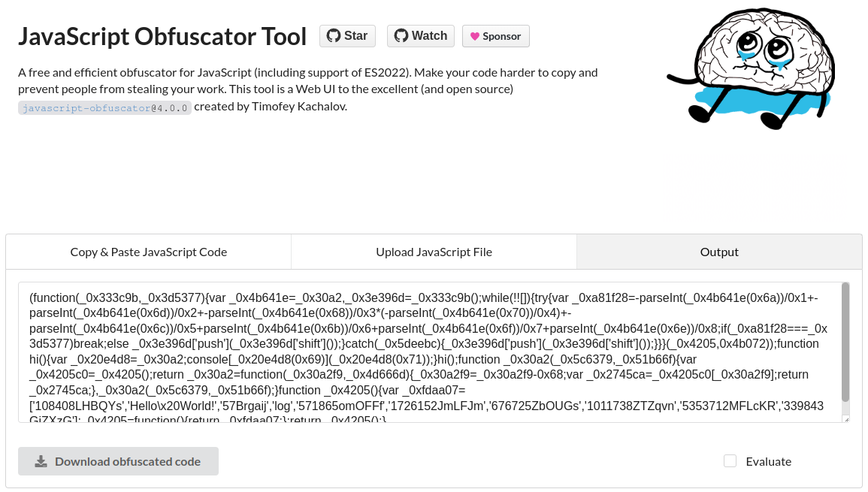Open the Upload JavaScript File tab
This screenshot has width=868, height=492.
tap(434, 252)
